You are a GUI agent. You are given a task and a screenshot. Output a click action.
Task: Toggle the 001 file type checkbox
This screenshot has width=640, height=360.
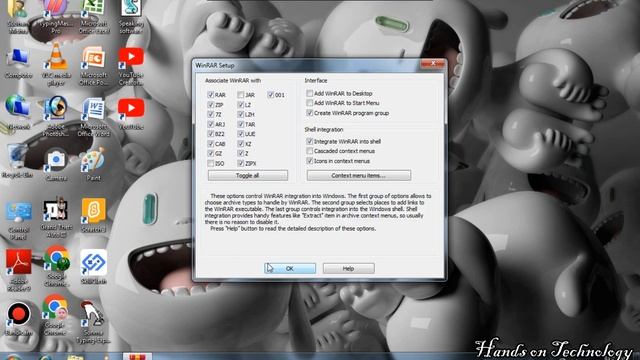[271, 95]
